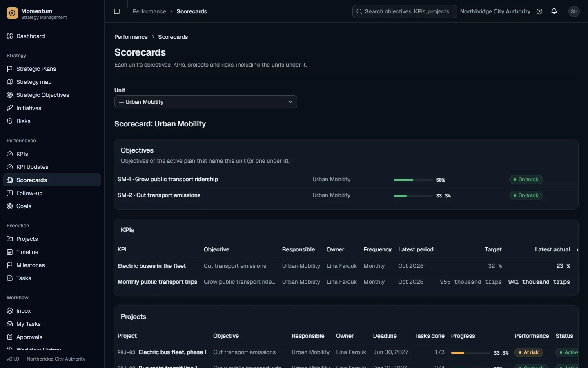Click the Strategic Plans flag icon
This screenshot has height=368, width=588.
click(10, 69)
